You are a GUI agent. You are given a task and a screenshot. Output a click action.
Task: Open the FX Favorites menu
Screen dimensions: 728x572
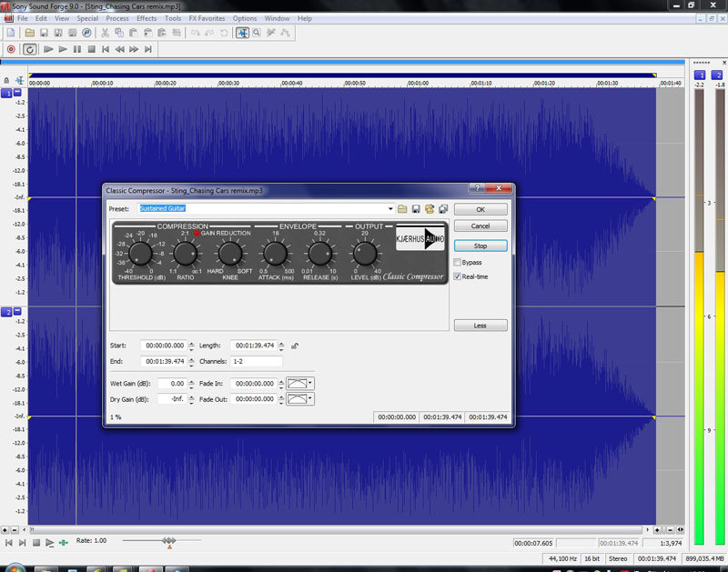coord(207,18)
